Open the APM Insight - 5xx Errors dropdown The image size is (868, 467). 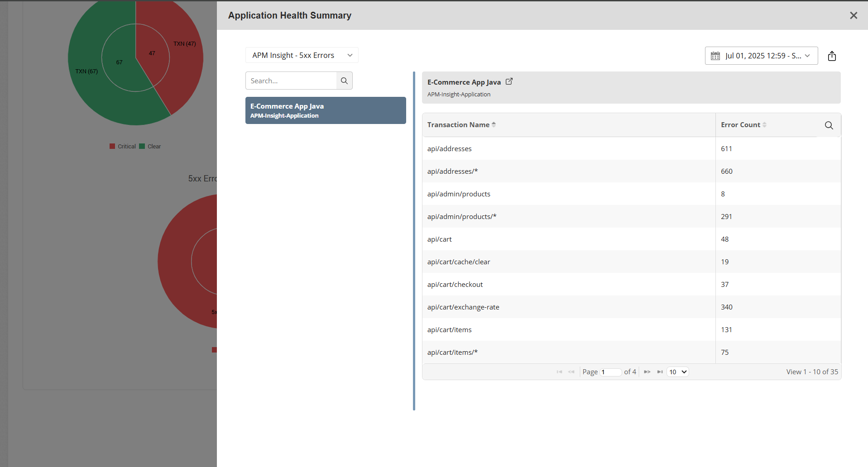tap(301, 55)
